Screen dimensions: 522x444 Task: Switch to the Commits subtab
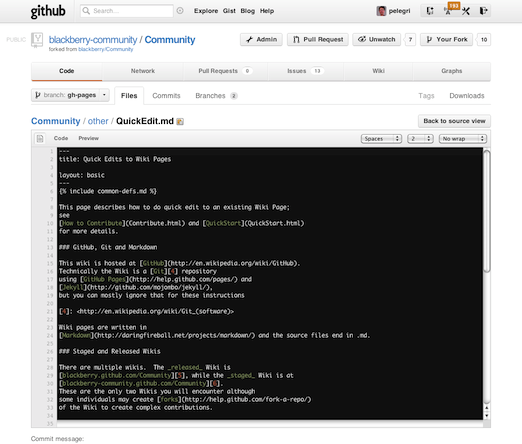tap(166, 96)
